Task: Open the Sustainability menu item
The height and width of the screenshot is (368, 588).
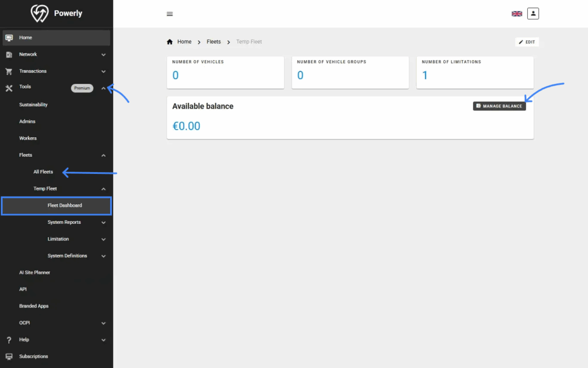Action: [33, 105]
